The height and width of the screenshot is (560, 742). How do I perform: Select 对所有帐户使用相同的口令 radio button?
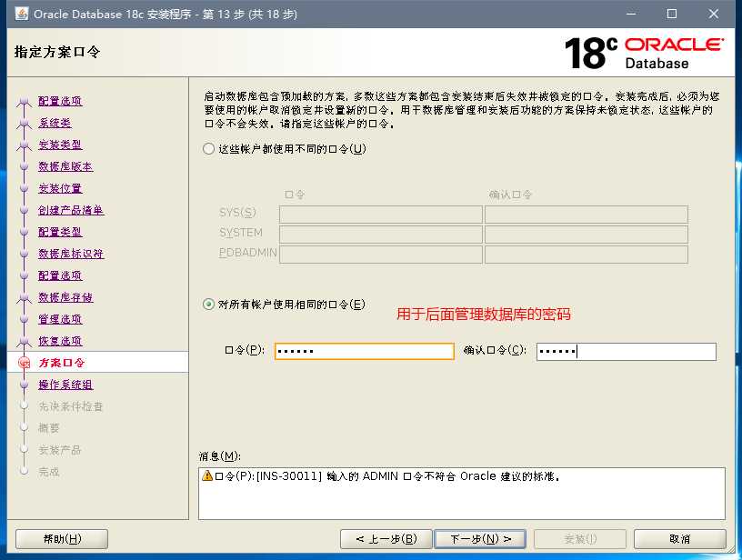click(x=209, y=305)
